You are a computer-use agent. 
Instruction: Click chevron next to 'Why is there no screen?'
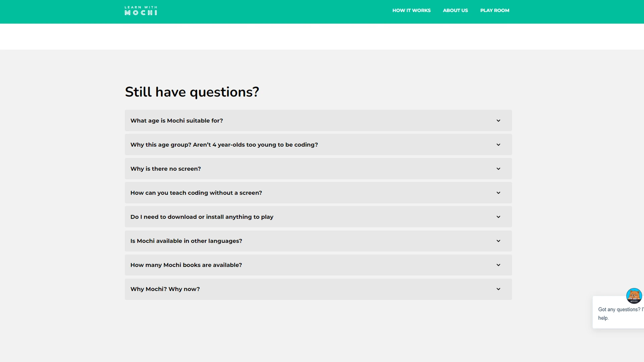(498, 169)
